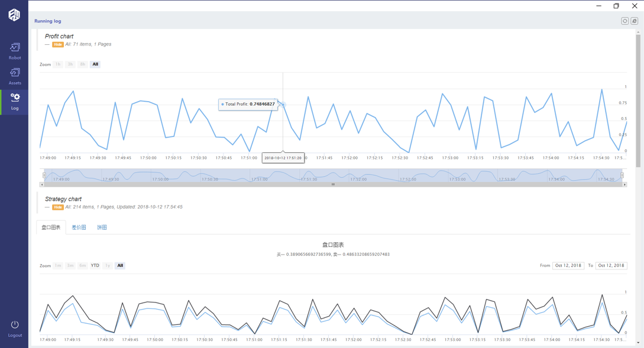Viewport: 644px width, 348px height.
Task: Select the Log gear icon in sidebar
Action: [x=15, y=97]
